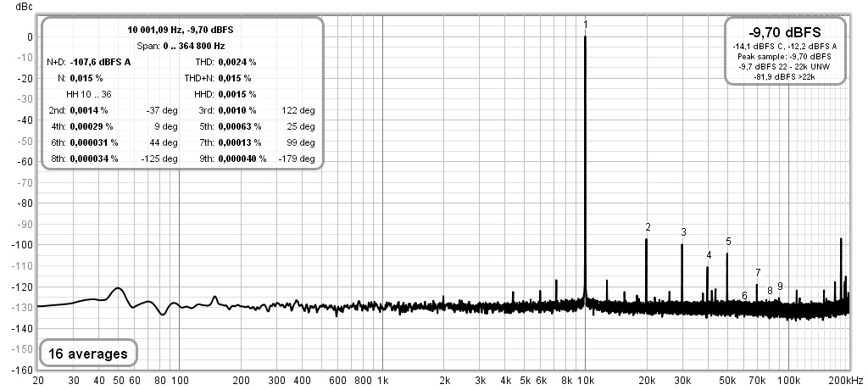The width and height of the screenshot is (868, 390).
Task: Click harmonic marker '4' on the spectrum
Action: (x=709, y=255)
